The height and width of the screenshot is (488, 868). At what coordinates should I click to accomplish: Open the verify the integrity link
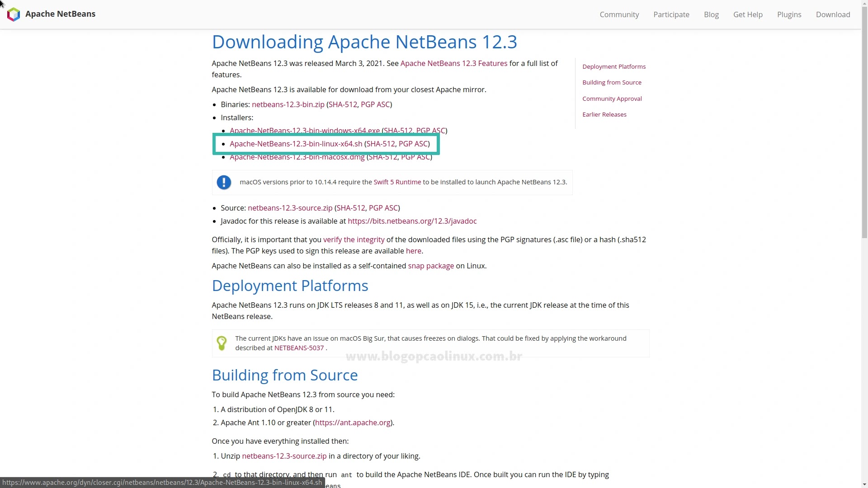pyautogui.click(x=354, y=239)
